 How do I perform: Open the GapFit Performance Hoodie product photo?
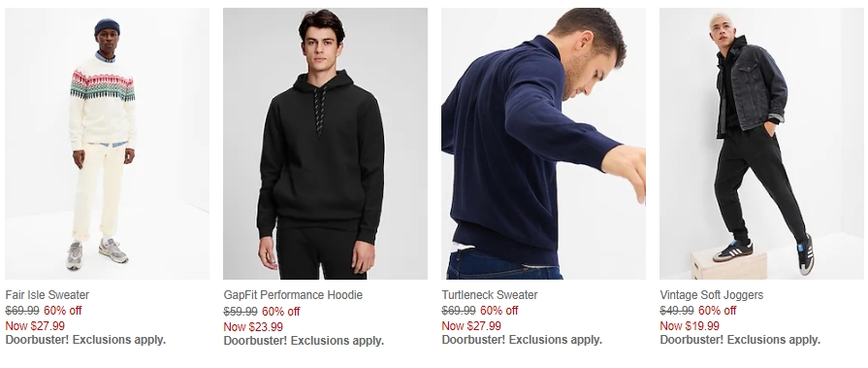pyautogui.click(x=325, y=144)
